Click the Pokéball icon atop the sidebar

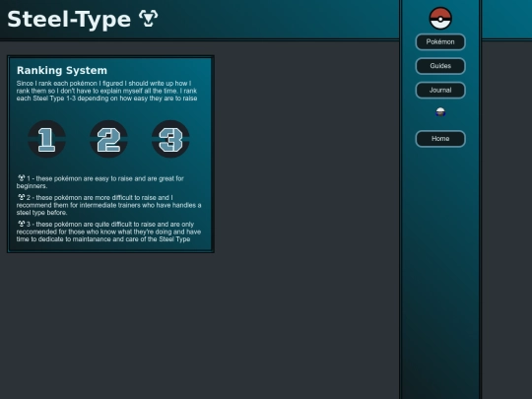(440, 19)
